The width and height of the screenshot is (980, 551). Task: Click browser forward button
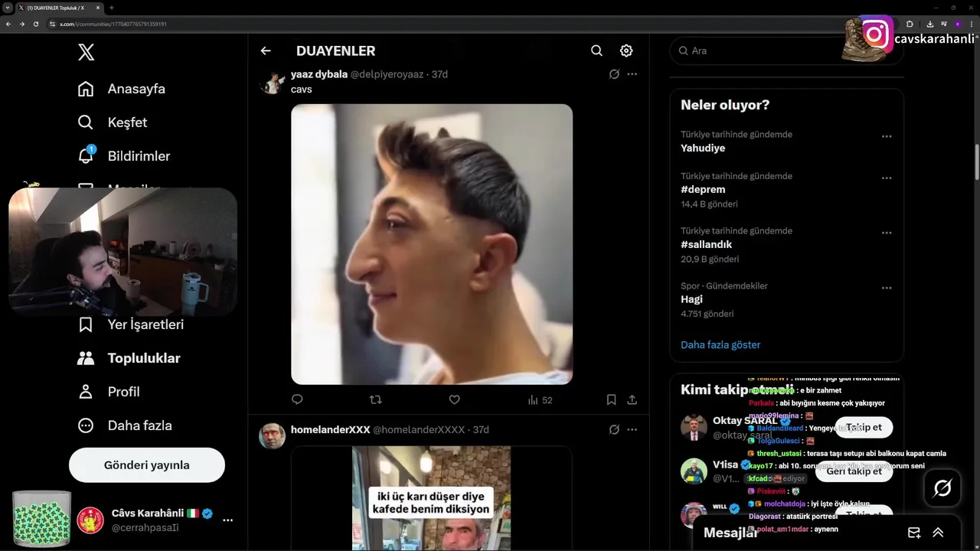coord(22,24)
